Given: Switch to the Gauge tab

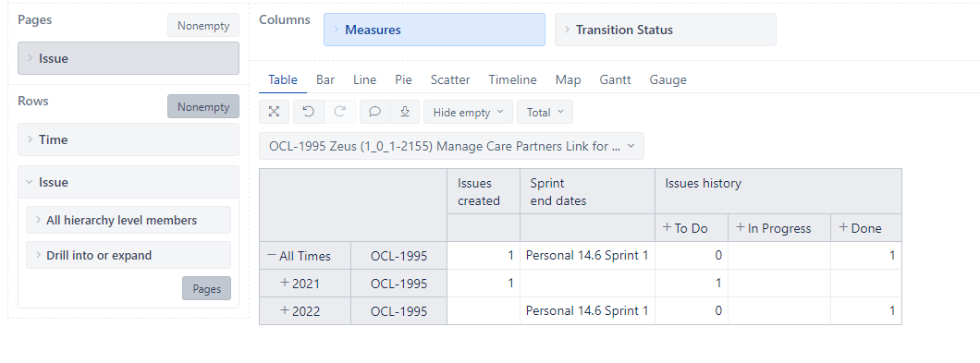Looking at the screenshot, I should coord(668,79).
